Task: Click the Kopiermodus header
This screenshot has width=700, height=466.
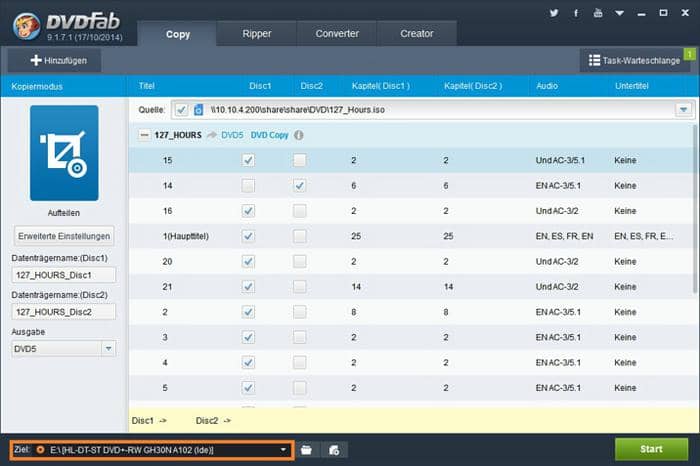Action: point(37,86)
